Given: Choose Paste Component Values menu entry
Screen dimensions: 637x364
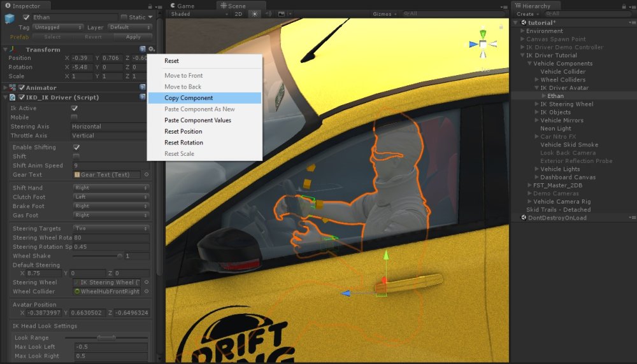Looking at the screenshot, I should coord(204,120).
